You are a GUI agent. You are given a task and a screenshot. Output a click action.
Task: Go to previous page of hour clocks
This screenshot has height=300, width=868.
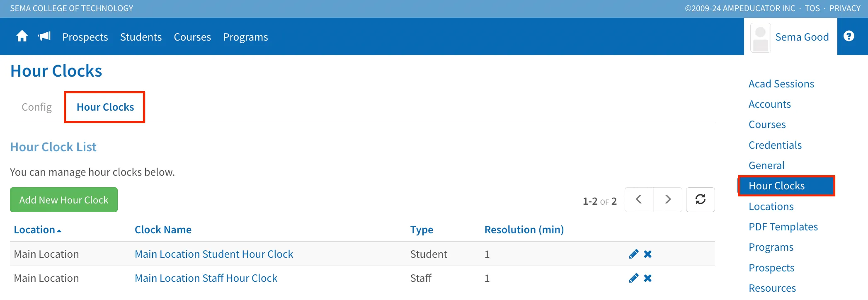click(639, 200)
